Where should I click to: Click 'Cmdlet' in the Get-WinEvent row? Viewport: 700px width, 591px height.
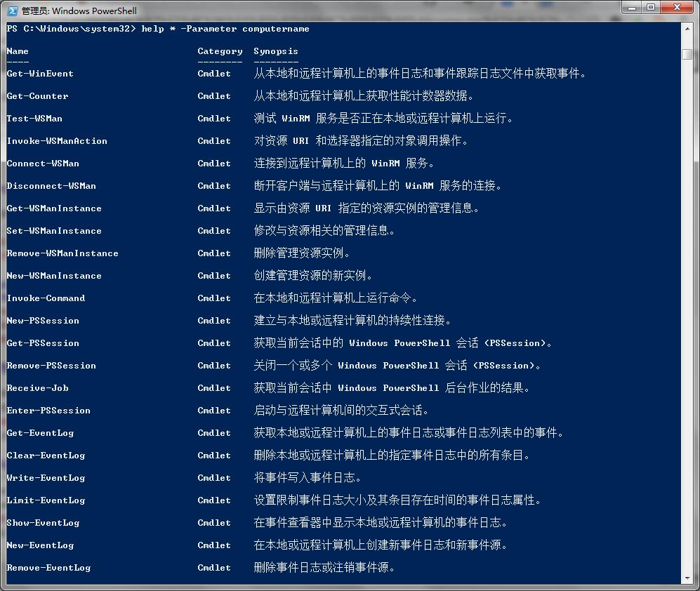[214, 74]
